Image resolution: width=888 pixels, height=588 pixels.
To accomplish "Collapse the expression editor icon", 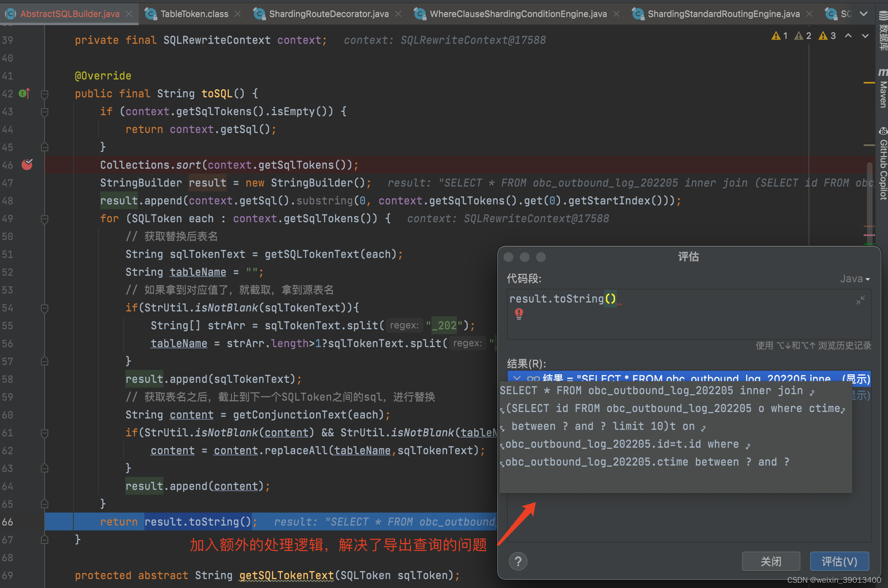I will point(860,300).
